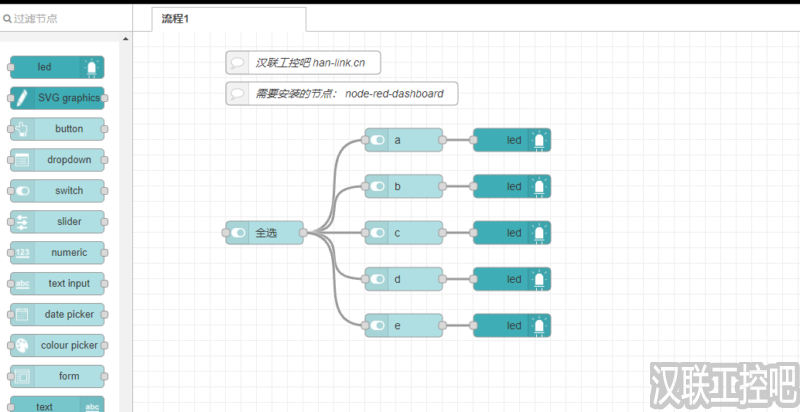
Task: Click the led node in the palette
Action: click(56, 67)
